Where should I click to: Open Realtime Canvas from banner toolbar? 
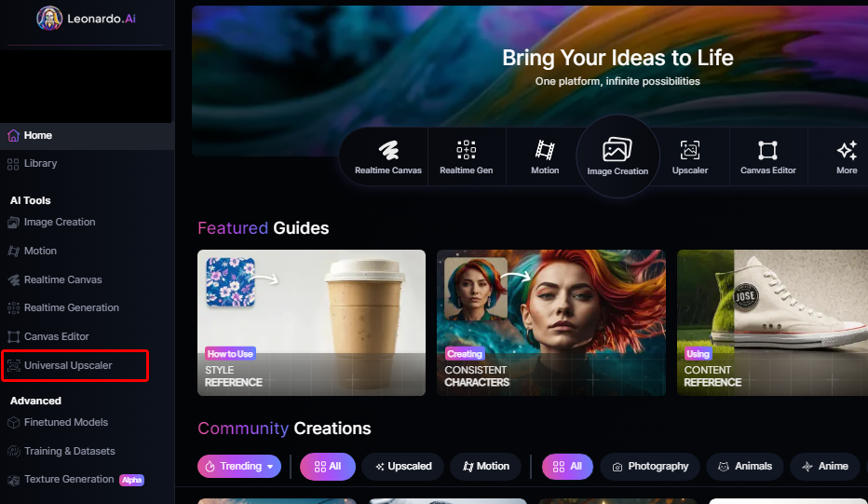tap(388, 157)
